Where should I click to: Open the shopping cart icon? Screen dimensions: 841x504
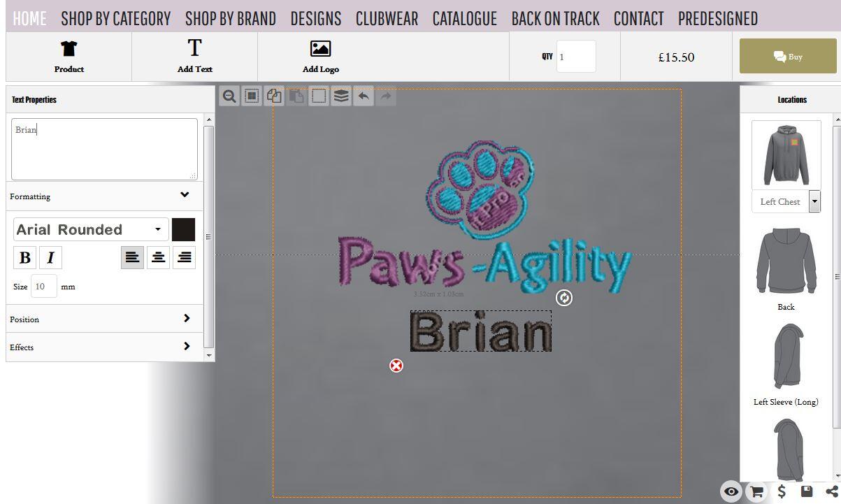coord(756,491)
